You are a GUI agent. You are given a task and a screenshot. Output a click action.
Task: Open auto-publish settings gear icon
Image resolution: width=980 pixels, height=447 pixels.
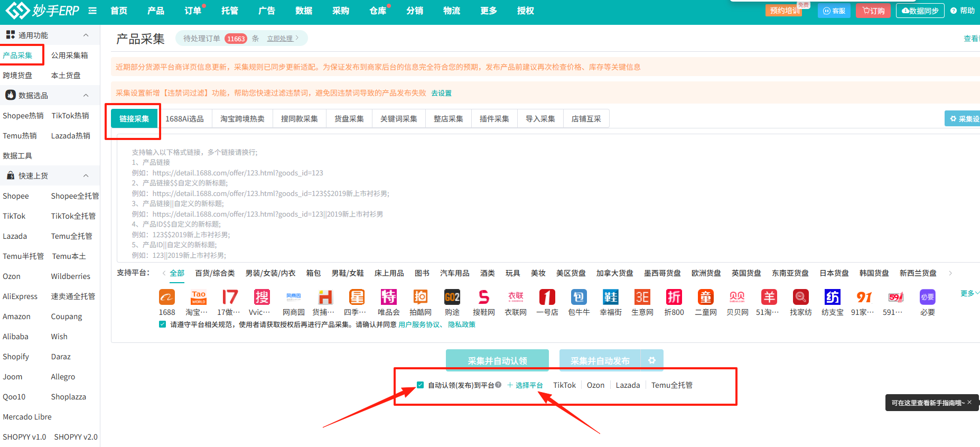click(x=652, y=360)
